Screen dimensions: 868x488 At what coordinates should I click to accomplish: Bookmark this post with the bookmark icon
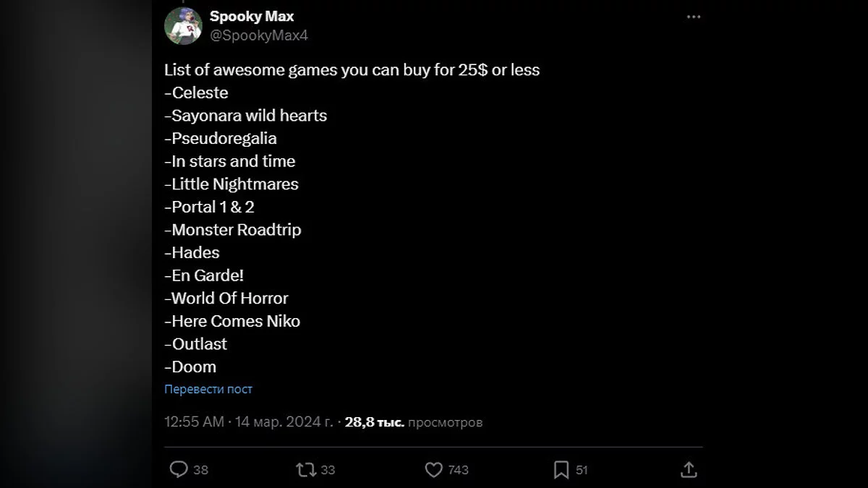pos(561,470)
